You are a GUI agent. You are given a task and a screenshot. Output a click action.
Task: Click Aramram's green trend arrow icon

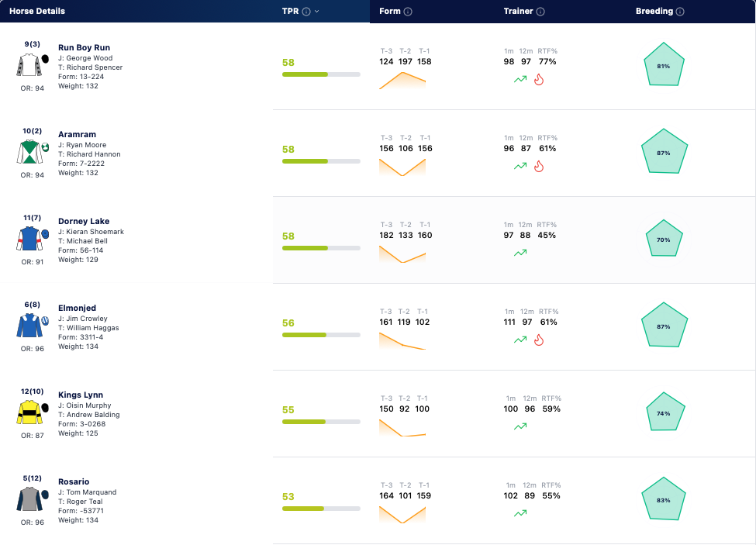click(520, 166)
